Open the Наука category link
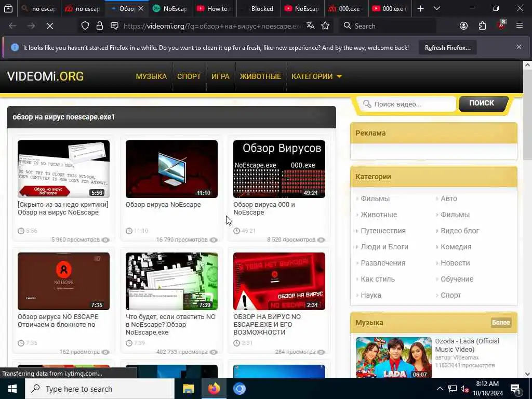532x399 pixels. (x=371, y=295)
